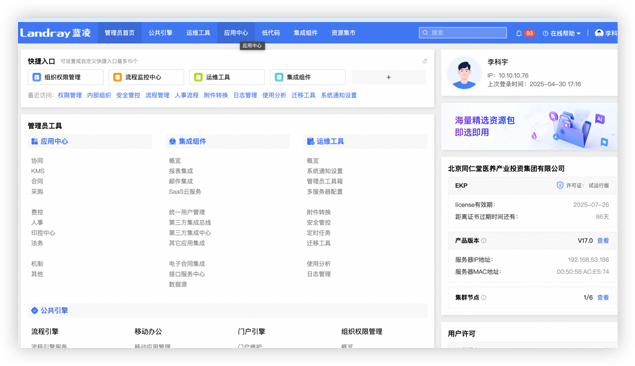
Task: Open the notification bell icon
Action: point(519,33)
